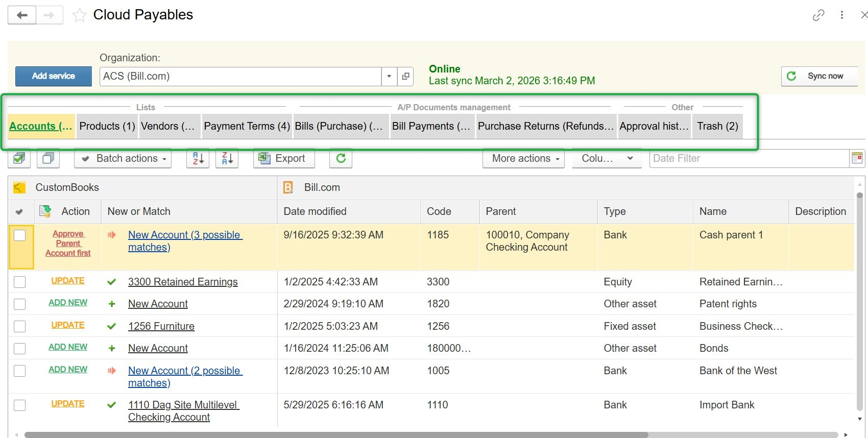Expand the Organization dropdown arrow
868x438 pixels.
coord(389,77)
